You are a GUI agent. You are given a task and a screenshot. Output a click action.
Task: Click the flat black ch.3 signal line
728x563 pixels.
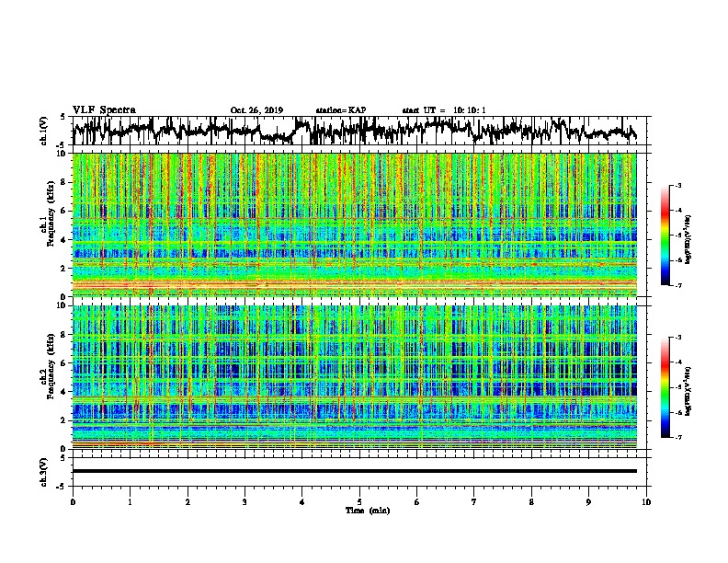[x=354, y=471]
